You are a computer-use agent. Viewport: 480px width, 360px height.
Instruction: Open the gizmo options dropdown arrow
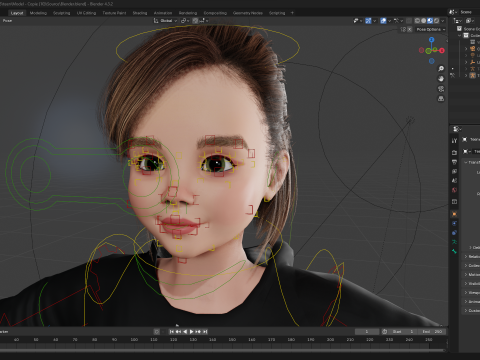pyautogui.click(x=374, y=21)
